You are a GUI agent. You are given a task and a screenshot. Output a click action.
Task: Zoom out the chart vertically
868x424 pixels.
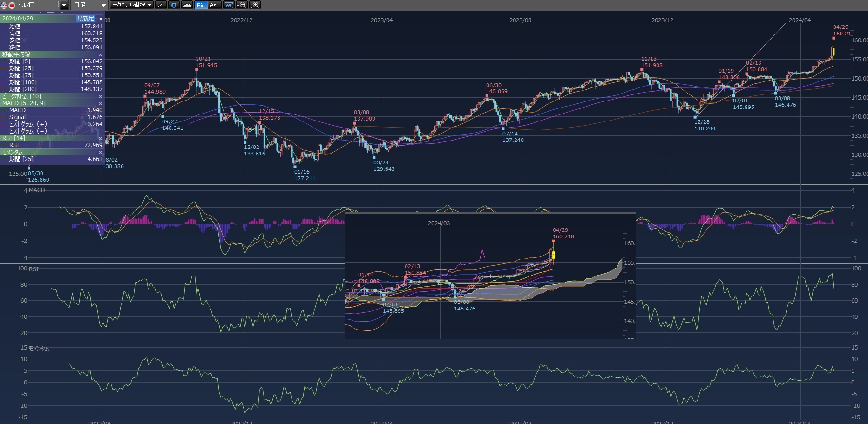pyautogui.click(x=242, y=5)
